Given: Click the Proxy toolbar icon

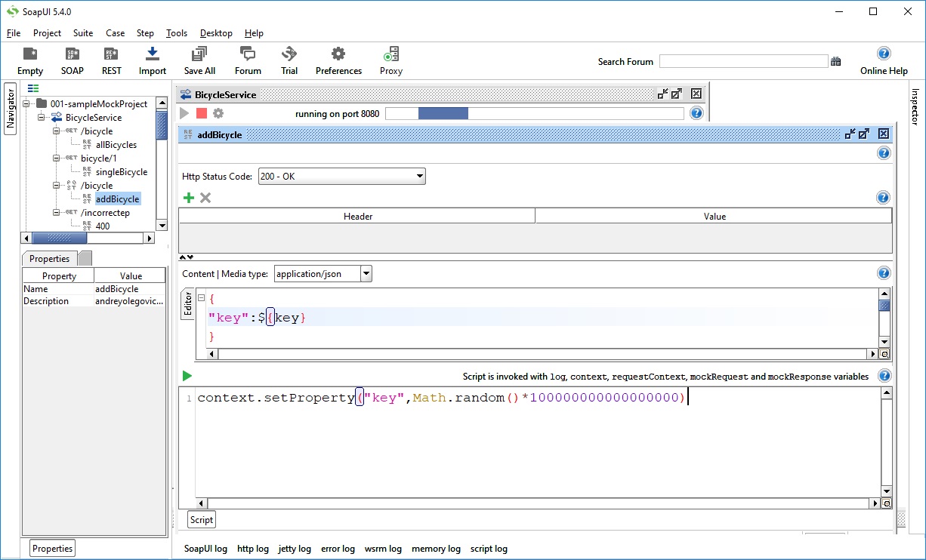Looking at the screenshot, I should point(391,61).
